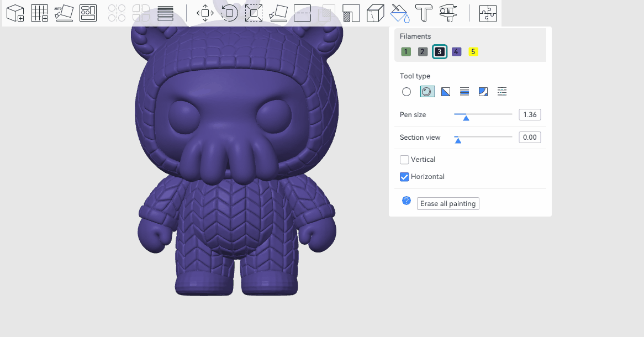644x337 pixels.
Task: Click the Pen size value field
Action: click(x=530, y=115)
